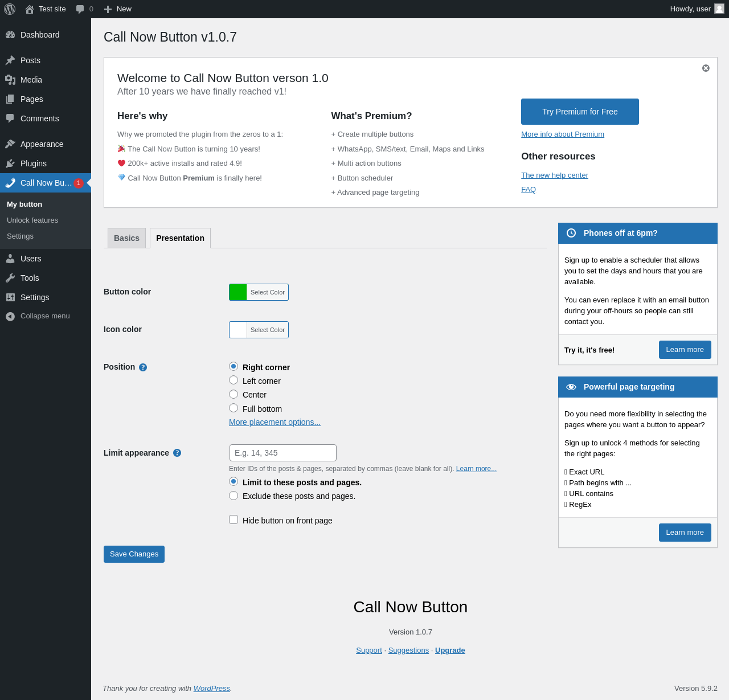
Task: Open the FAQ link
Action: coord(529,190)
